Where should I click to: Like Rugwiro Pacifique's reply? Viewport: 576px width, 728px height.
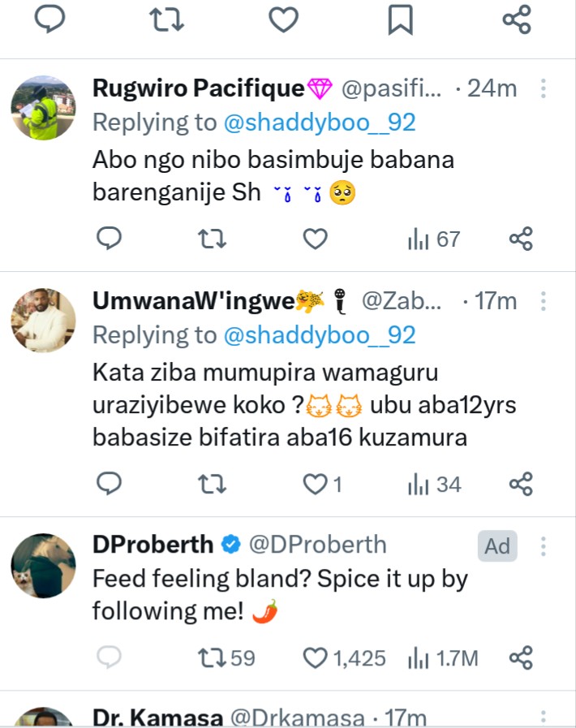pyautogui.click(x=315, y=239)
